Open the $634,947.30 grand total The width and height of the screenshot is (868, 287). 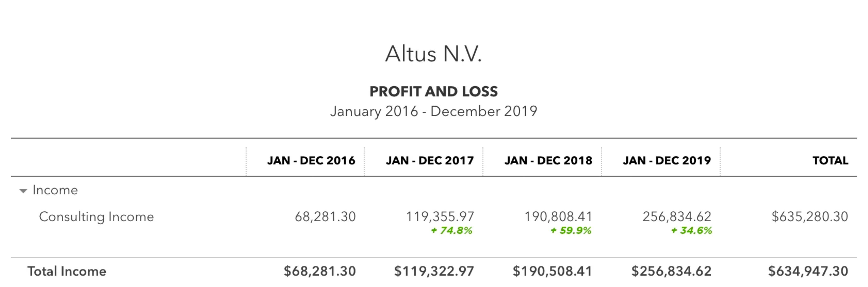(808, 271)
